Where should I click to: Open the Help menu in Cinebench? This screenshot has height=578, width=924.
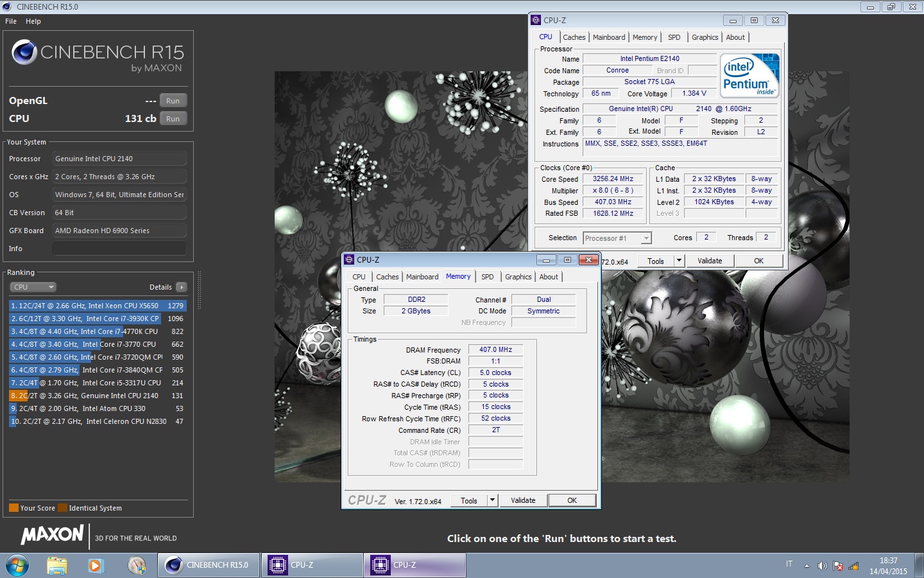pyautogui.click(x=33, y=21)
